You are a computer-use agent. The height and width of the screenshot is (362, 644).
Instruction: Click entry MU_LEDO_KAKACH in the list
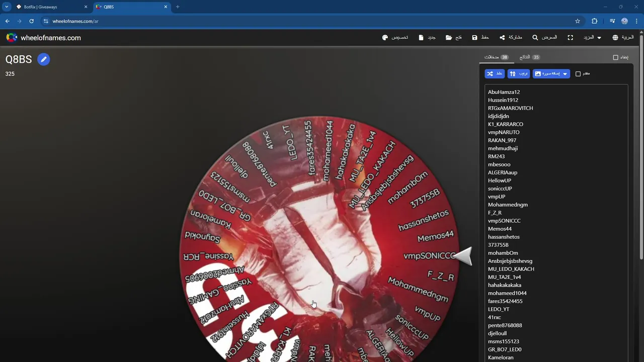[x=511, y=269]
